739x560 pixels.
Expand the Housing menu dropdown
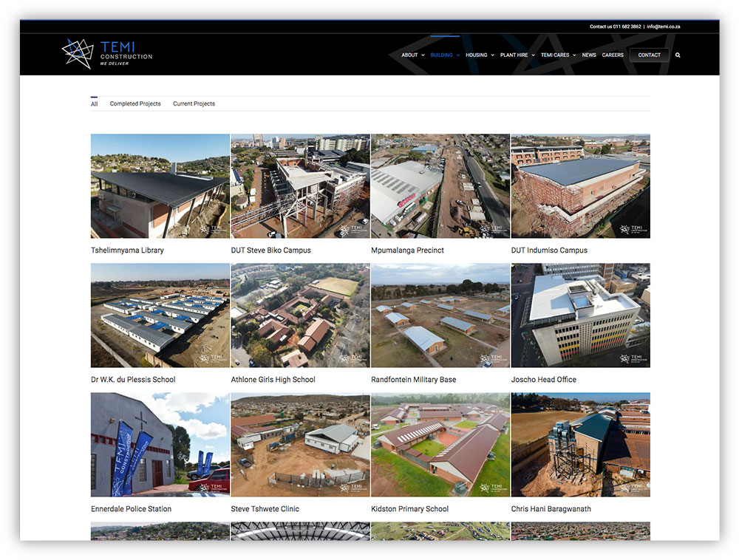coord(479,55)
